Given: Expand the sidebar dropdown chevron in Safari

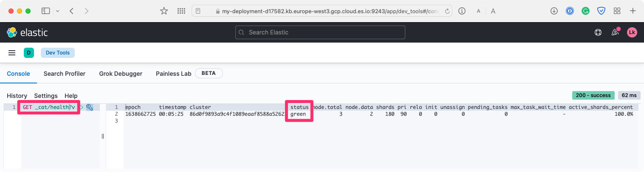Looking at the screenshot, I should click(58, 11).
